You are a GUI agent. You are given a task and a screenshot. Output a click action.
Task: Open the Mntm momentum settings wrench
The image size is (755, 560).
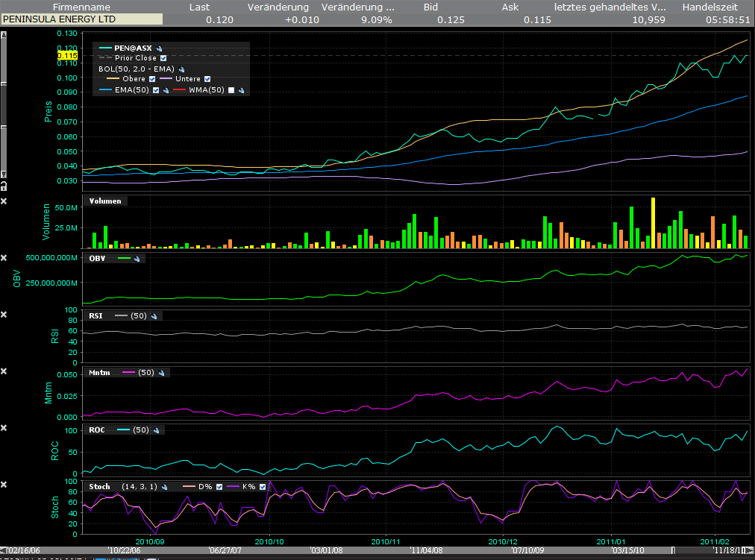(x=160, y=373)
